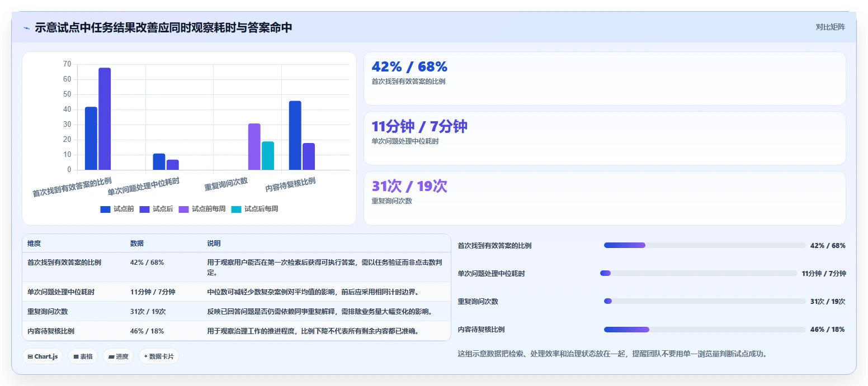The image size is (868, 386).
Task: Open the 对比矩阵 label in the header
Action: pos(830,27)
